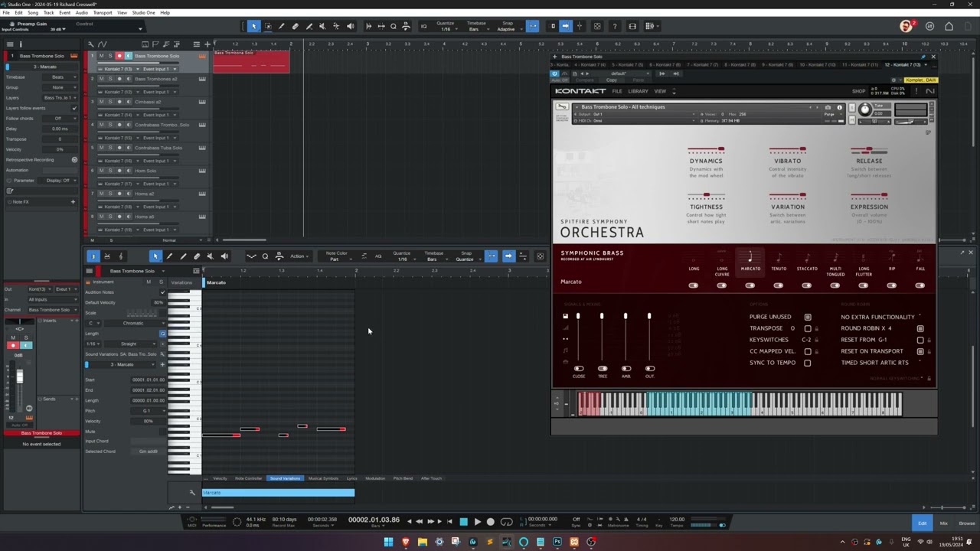
Task: Click the record button in transport
Action: pyautogui.click(x=491, y=521)
